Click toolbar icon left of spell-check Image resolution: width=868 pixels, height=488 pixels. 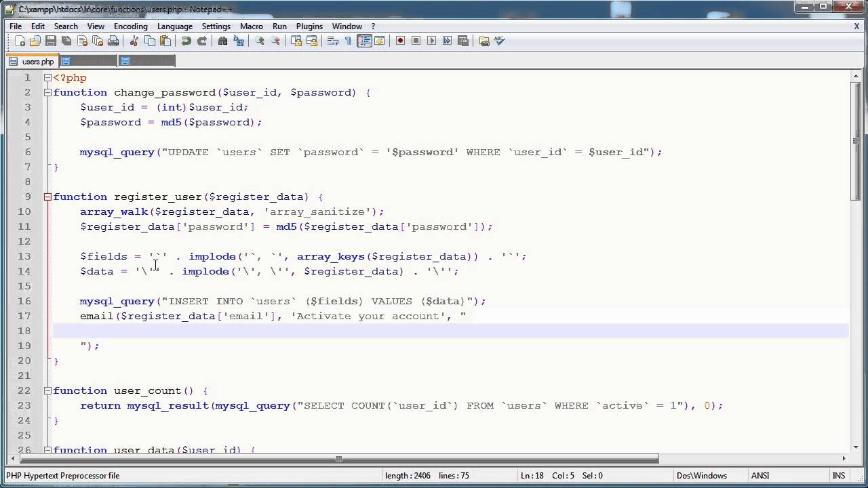click(484, 41)
